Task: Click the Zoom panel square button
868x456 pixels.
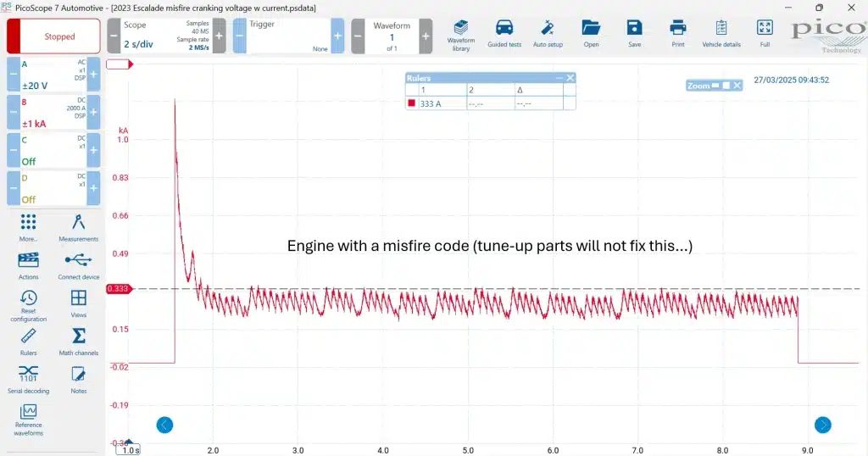Action: click(x=726, y=86)
